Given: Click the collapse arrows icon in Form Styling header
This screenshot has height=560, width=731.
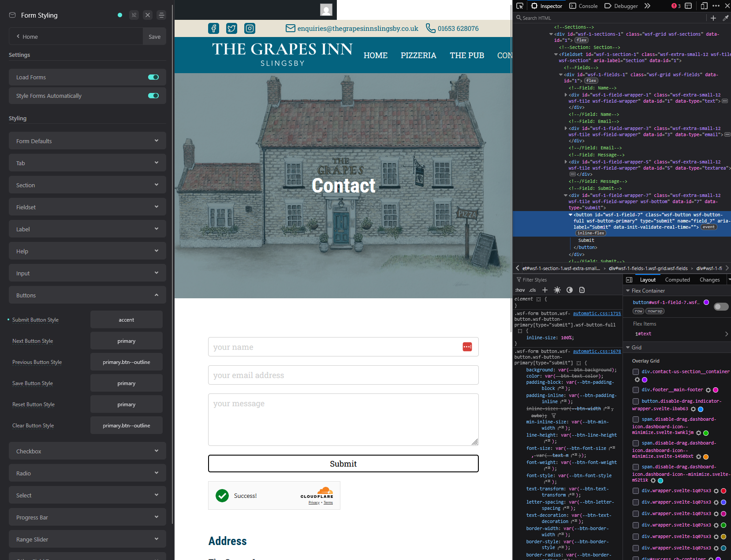Looking at the screenshot, I should pyautogui.click(x=134, y=15).
